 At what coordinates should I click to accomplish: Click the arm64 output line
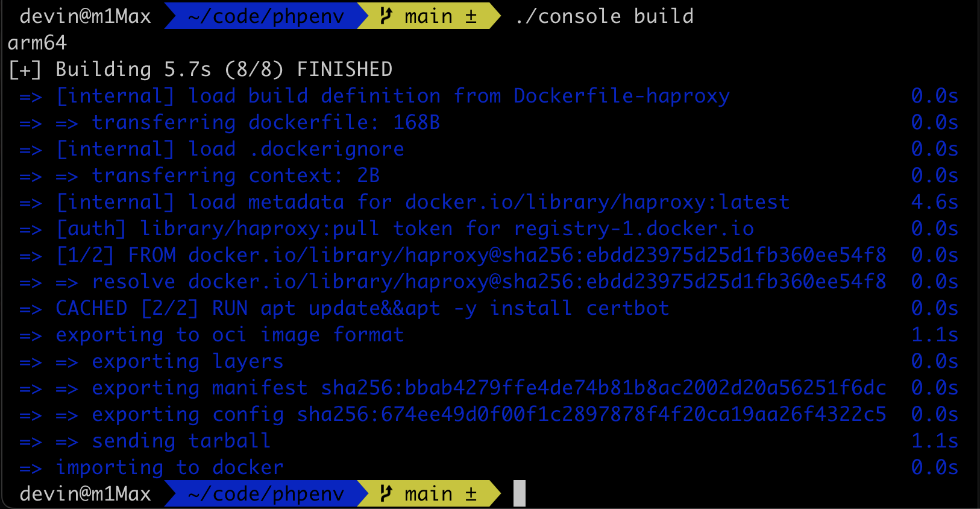pyautogui.click(x=37, y=43)
